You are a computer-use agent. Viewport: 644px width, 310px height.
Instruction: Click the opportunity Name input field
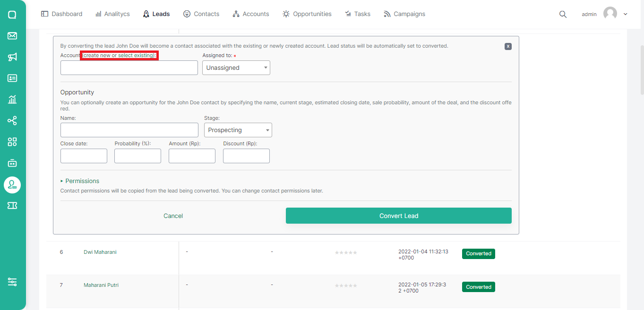129,130
